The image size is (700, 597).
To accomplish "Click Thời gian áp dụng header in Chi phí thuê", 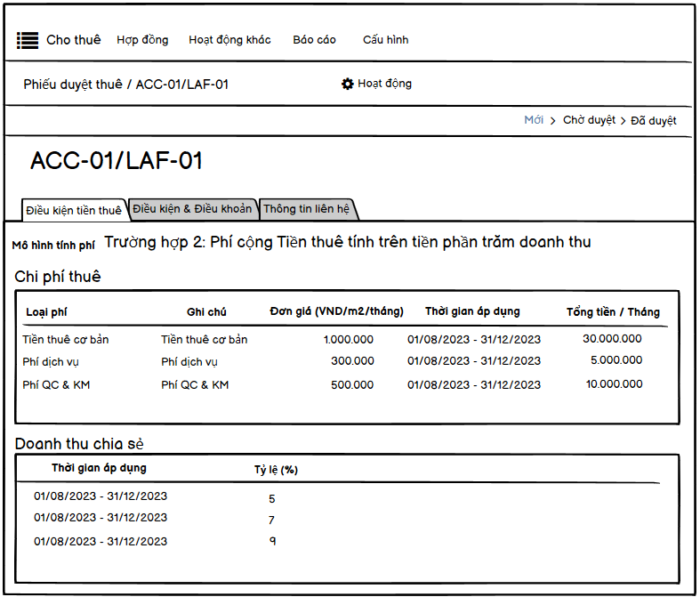I will click(472, 311).
